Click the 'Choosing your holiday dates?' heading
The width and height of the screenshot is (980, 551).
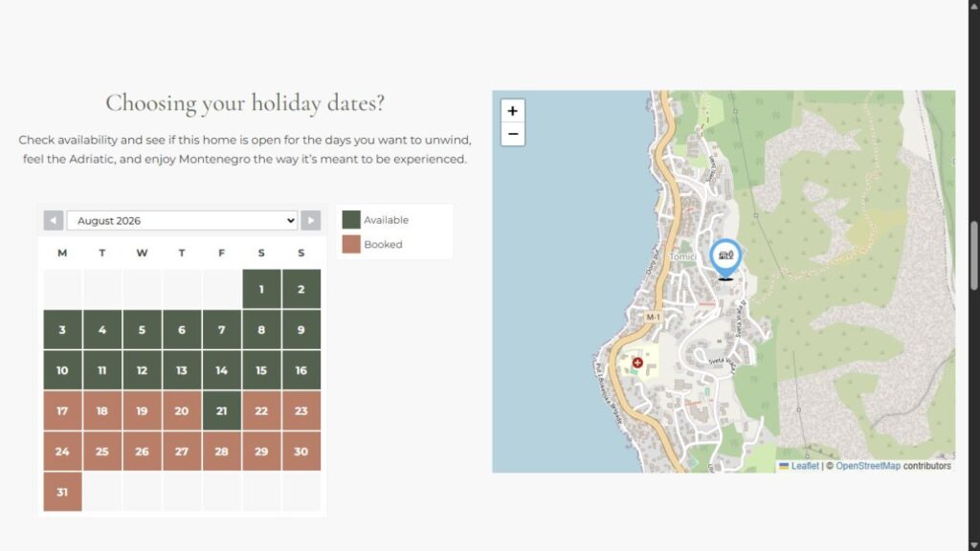[x=245, y=103]
